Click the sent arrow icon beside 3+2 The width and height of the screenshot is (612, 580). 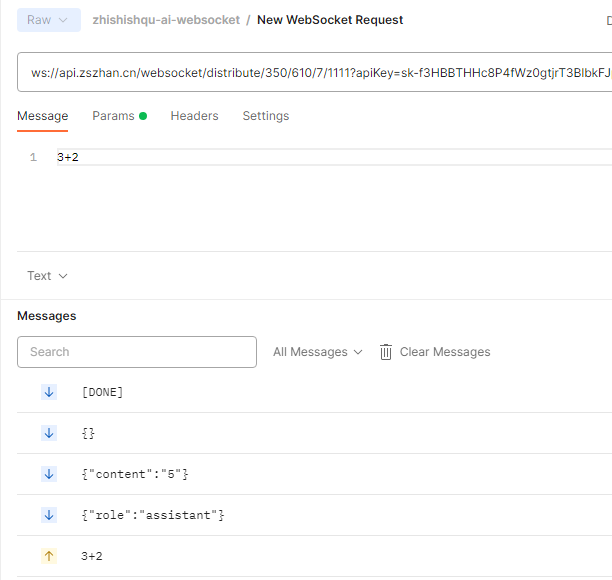point(49,556)
